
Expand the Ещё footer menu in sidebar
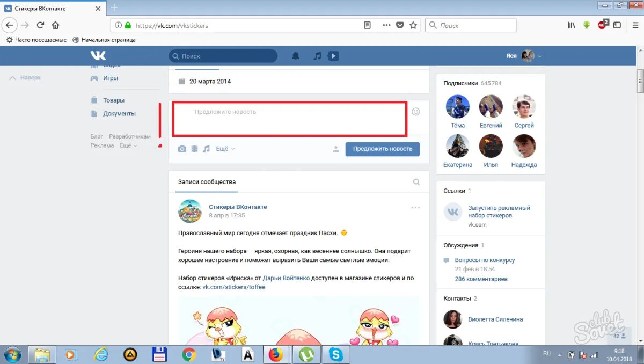127,145
